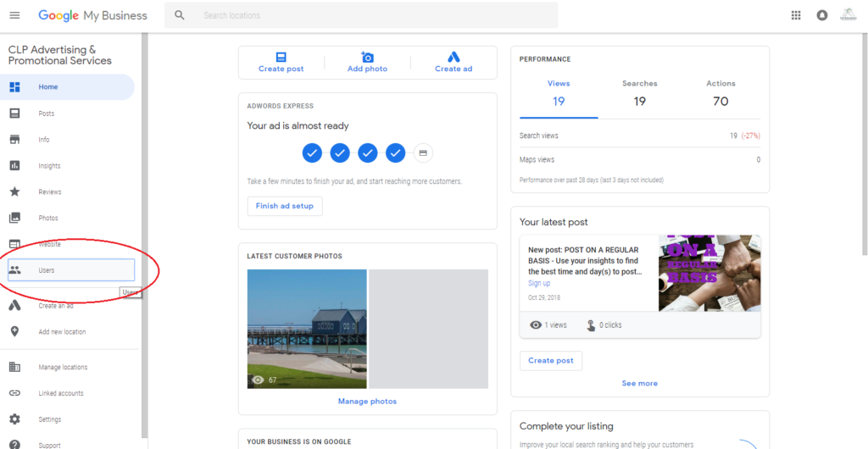Click the Support question mark icon

pos(15,445)
